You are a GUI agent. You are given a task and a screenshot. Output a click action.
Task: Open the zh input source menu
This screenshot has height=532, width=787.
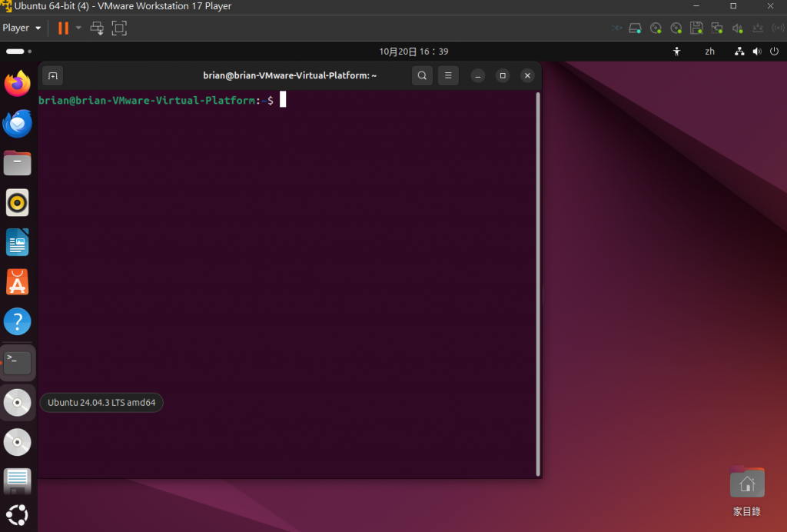709,52
